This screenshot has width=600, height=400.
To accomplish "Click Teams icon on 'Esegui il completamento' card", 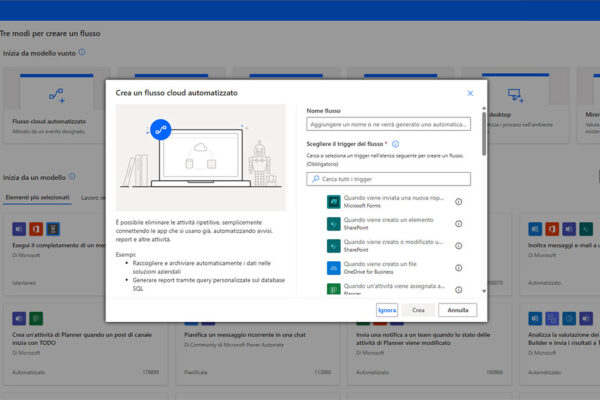I will pyautogui.click(x=19, y=229).
